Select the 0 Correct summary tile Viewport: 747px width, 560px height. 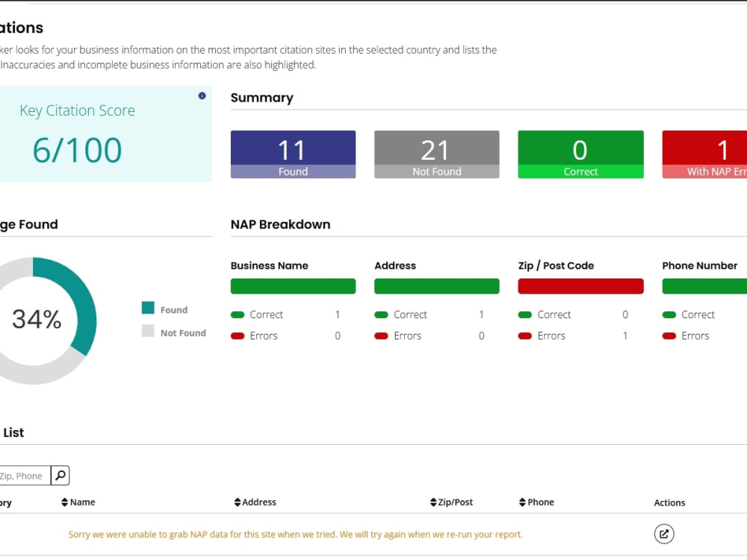click(580, 155)
